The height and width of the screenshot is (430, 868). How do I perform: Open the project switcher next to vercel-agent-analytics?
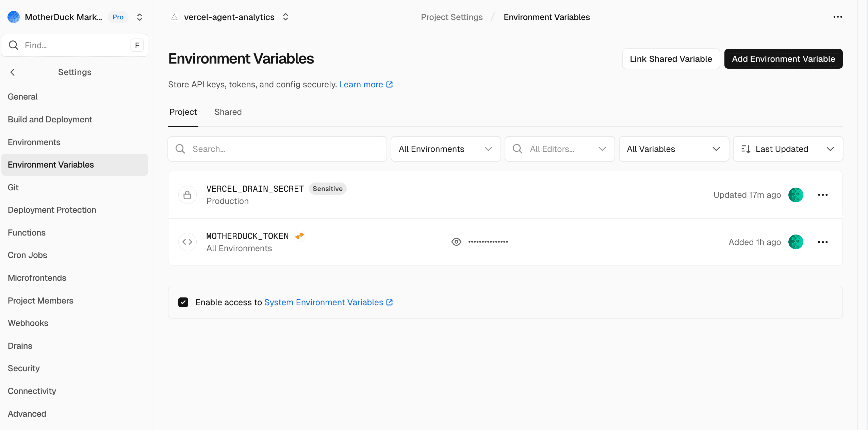pos(285,17)
